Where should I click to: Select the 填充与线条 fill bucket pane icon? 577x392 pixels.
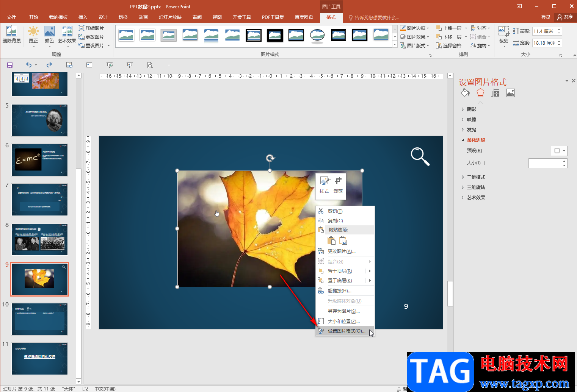tap(465, 93)
